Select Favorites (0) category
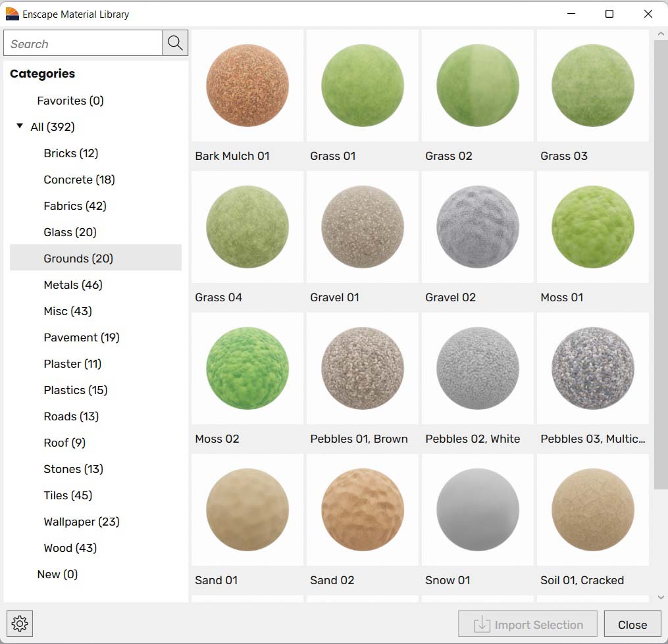Screen dimensions: 668x644 point(70,101)
